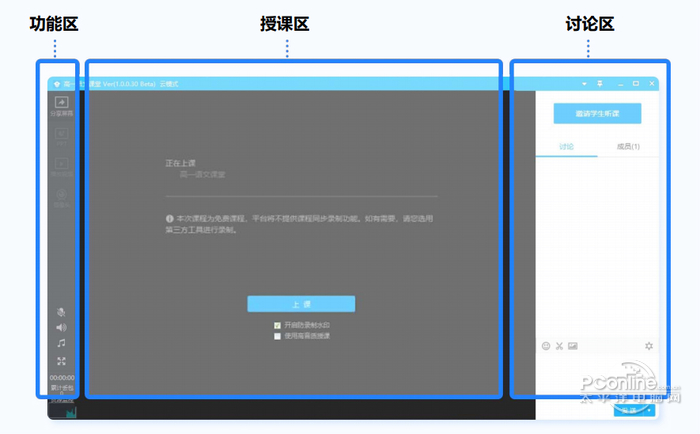Check the 使用高音质授课 checkbox
700x434 pixels.
[x=277, y=336]
